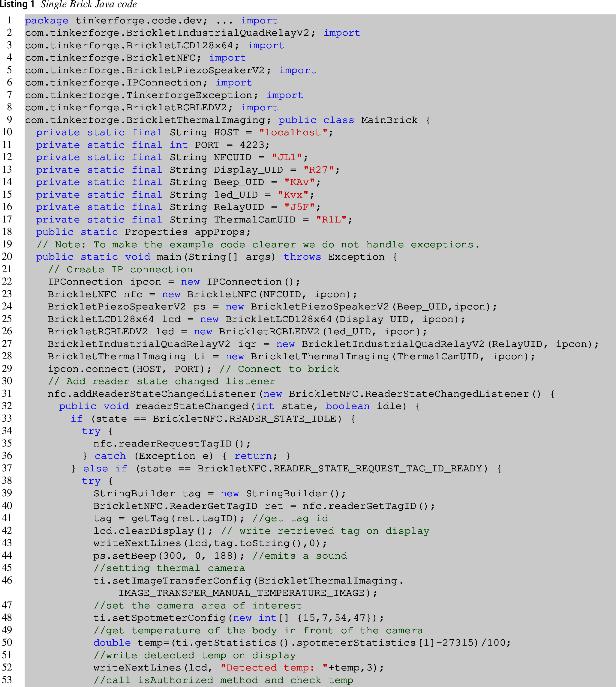Click comment '// Add reader state changed listener'
Viewport: 616px width, 687px height.
(162, 382)
